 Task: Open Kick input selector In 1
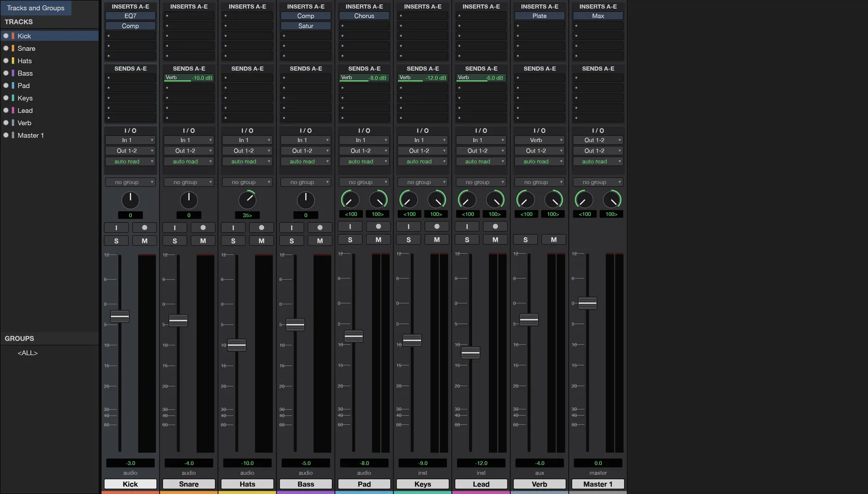pos(130,140)
